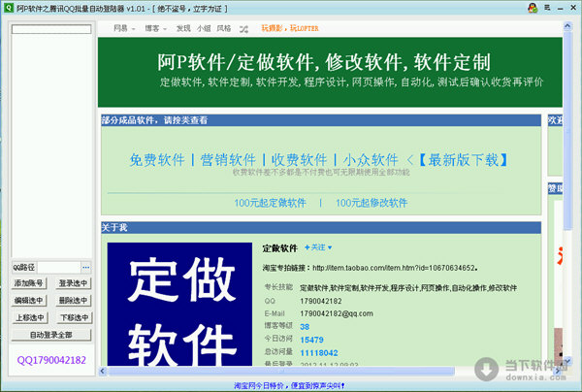This screenshot has width=582, height=392.
Task: Click the 下移选中 button
Action: tap(75, 317)
